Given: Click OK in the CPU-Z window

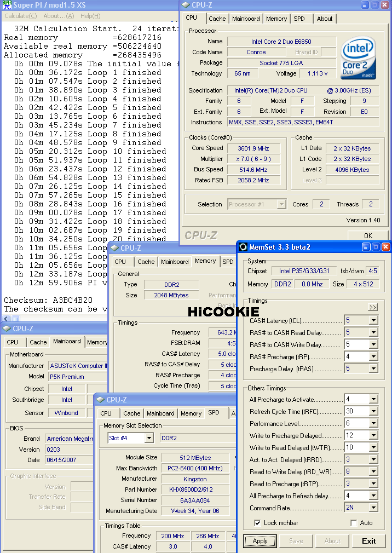Looking at the screenshot, I should click(x=368, y=236).
